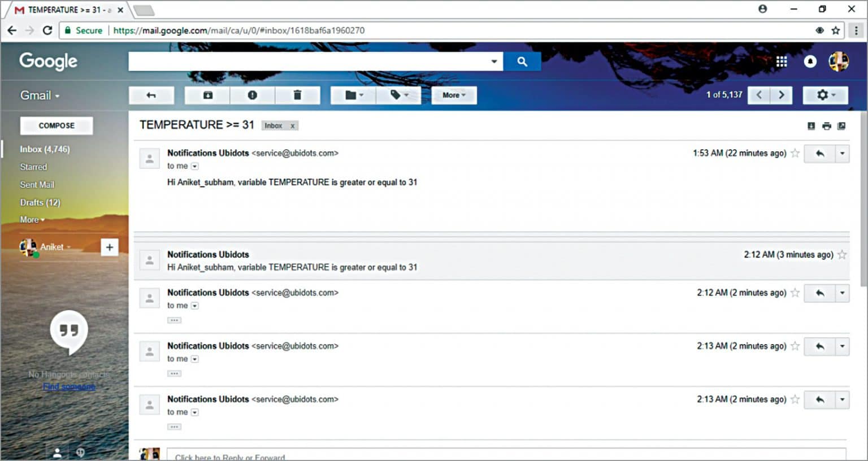Click the search magnifying glass
Viewport: 868px width, 461px height.
pyautogui.click(x=521, y=61)
